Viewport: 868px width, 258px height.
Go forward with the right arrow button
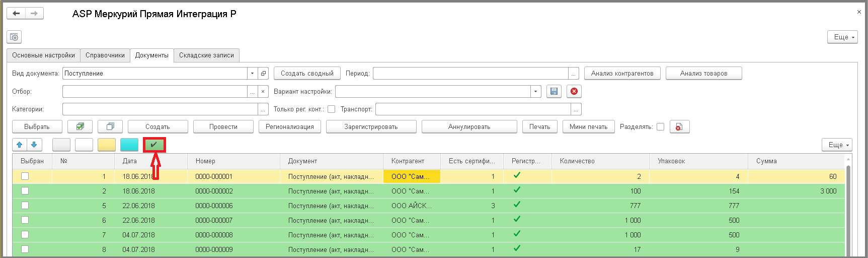tap(34, 14)
